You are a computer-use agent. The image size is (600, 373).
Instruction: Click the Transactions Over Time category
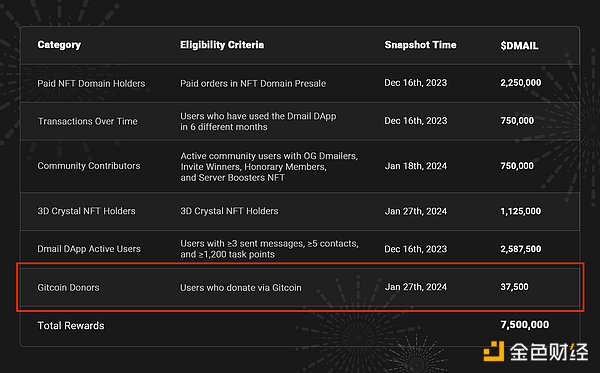[88, 121]
